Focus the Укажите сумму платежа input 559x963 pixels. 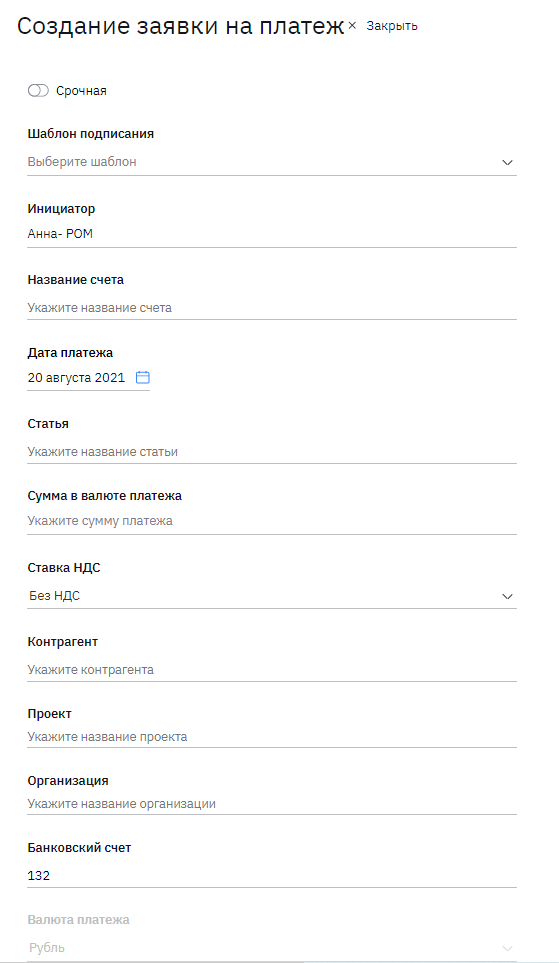click(x=272, y=521)
